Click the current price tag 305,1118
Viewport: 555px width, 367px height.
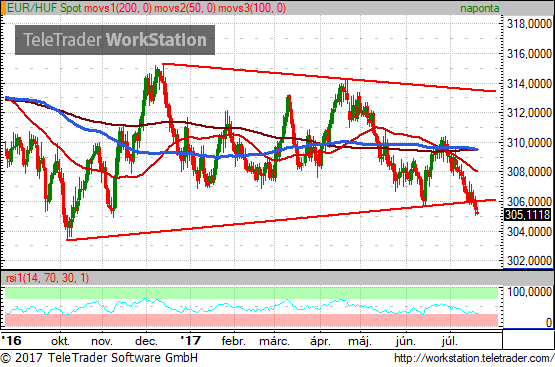(527, 214)
